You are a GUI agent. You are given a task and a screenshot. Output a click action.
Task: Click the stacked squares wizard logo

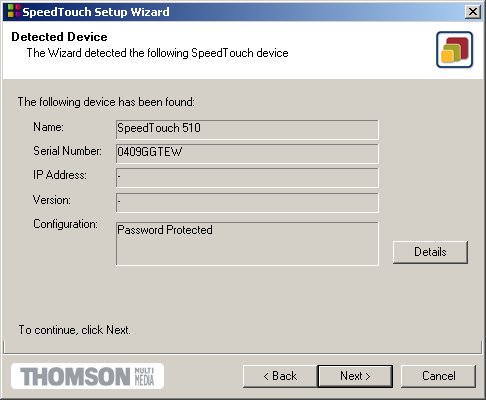(x=454, y=50)
